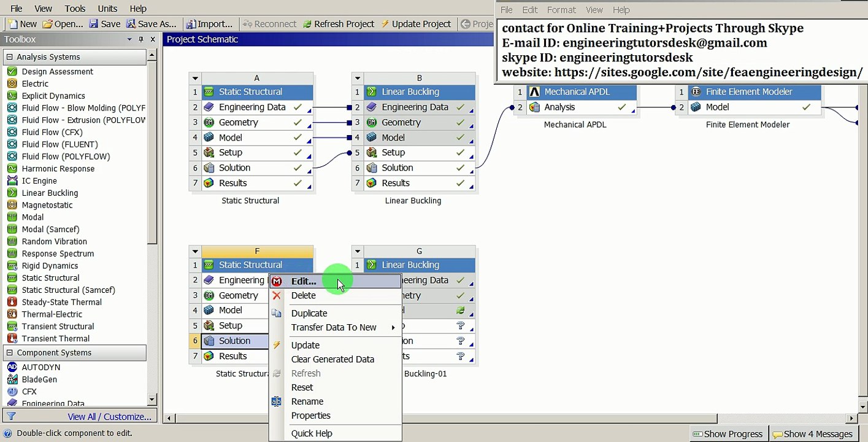Viewport: 868px width, 442px height.
Task: Click the Save toolbar button
Action: pos(105,24)
